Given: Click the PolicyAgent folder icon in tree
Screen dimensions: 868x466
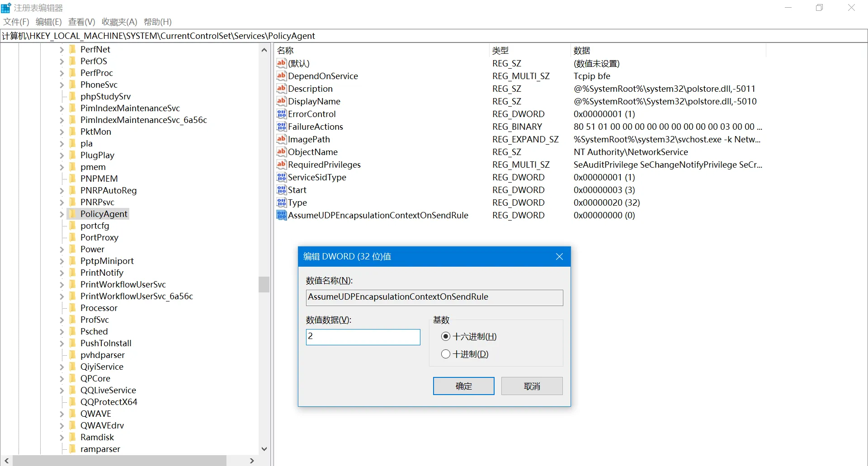Looking at the screenshot, I should tap(73, 214).
